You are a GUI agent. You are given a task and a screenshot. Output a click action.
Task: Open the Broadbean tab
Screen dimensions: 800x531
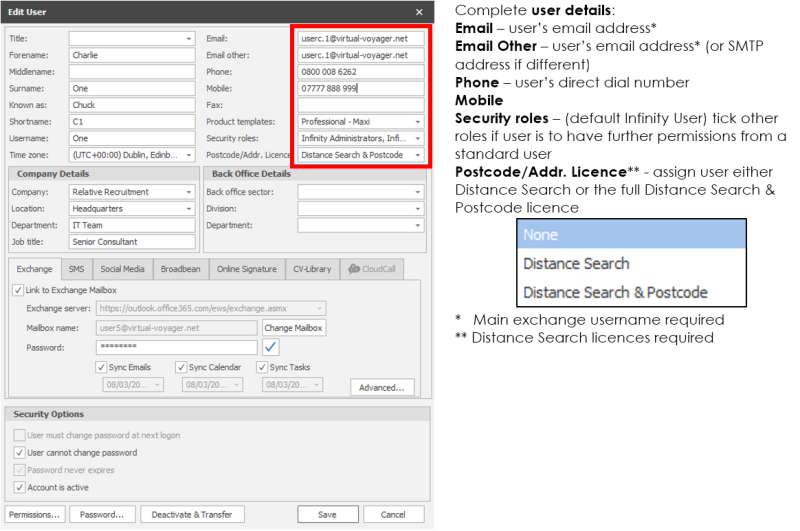180,269
